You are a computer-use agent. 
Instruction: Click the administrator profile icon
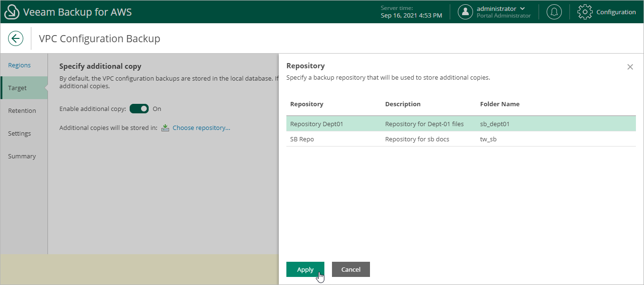coord(465,12)
